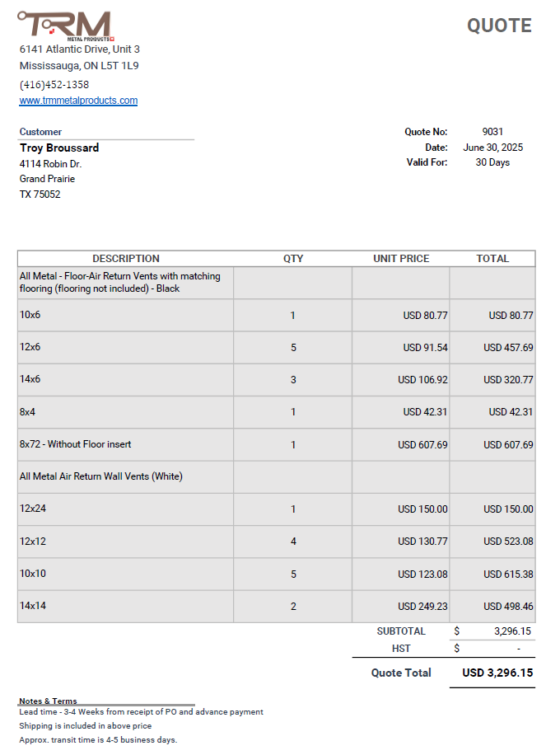Click the date June 30, 2025
This screenshot has width=560, height=755.
pyautogui.click(x=492, y=148)
